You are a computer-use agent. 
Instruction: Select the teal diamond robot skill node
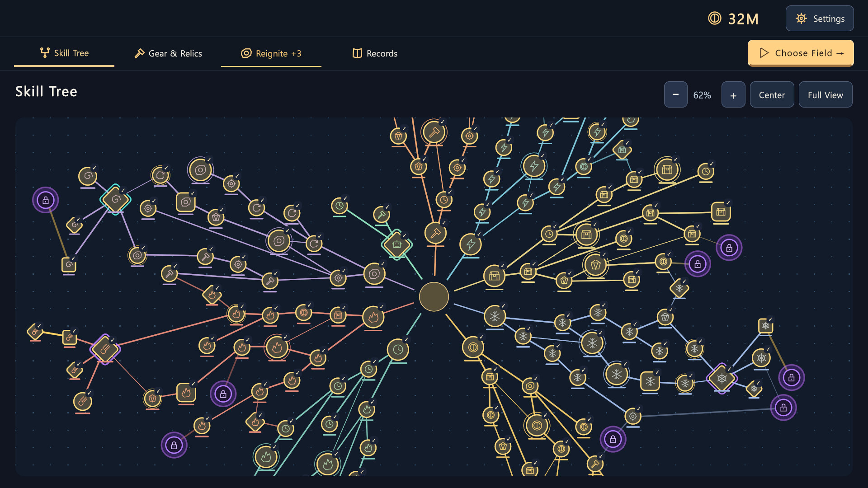tap(397, 244)
